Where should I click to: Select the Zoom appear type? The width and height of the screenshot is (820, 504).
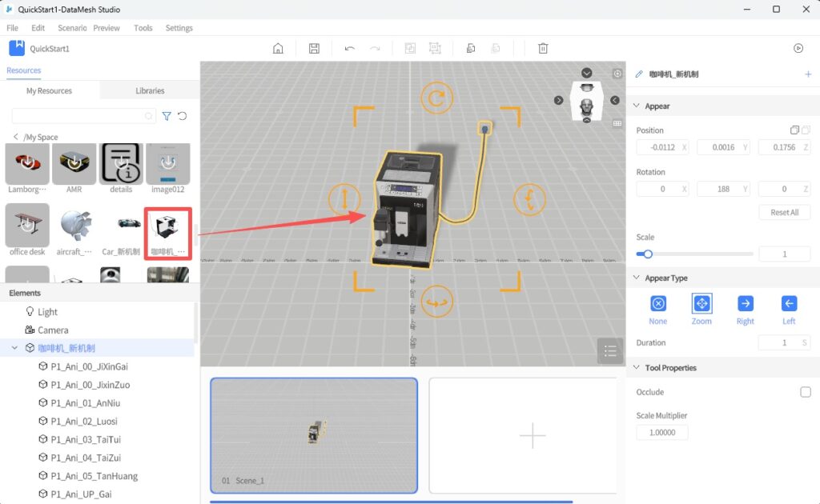[701, 304]
